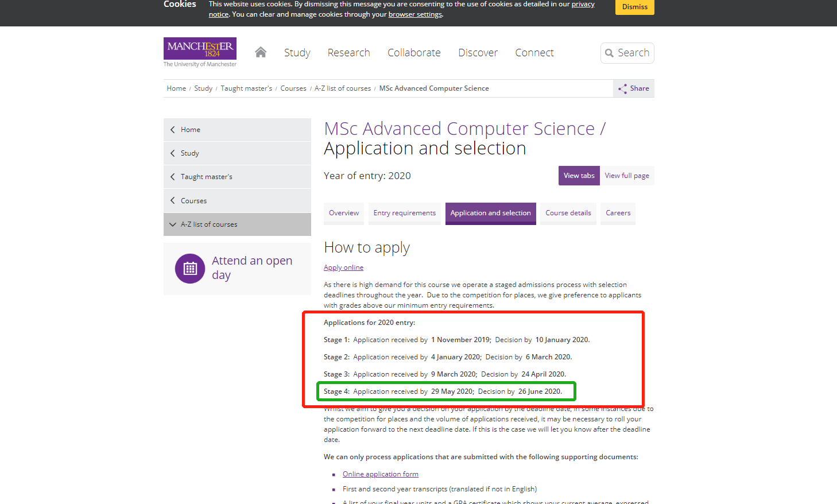837x504 pixels.
Task: Open the Careers tab
Action: [x=618, y=213]
